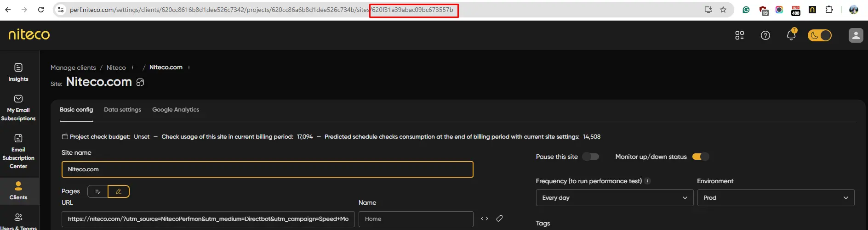Toggle dark mode switch
This screenshot has height=230, width=868.
point(820,35)
